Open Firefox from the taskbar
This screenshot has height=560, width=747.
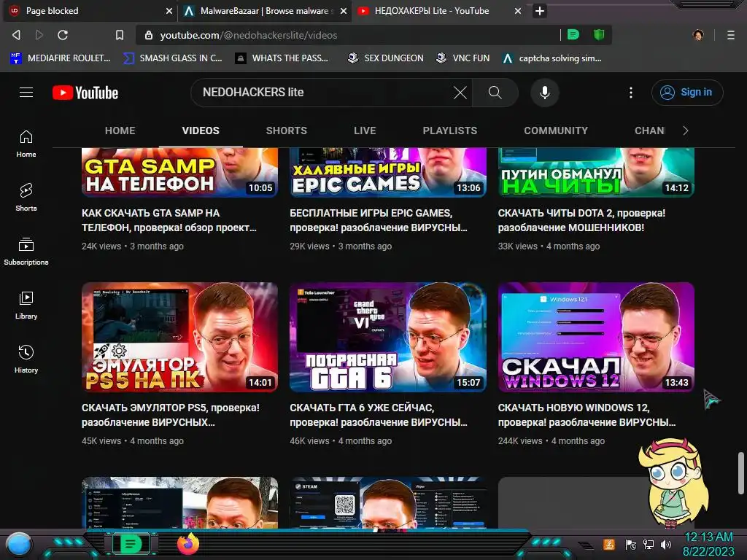click(x=188, y=544)
